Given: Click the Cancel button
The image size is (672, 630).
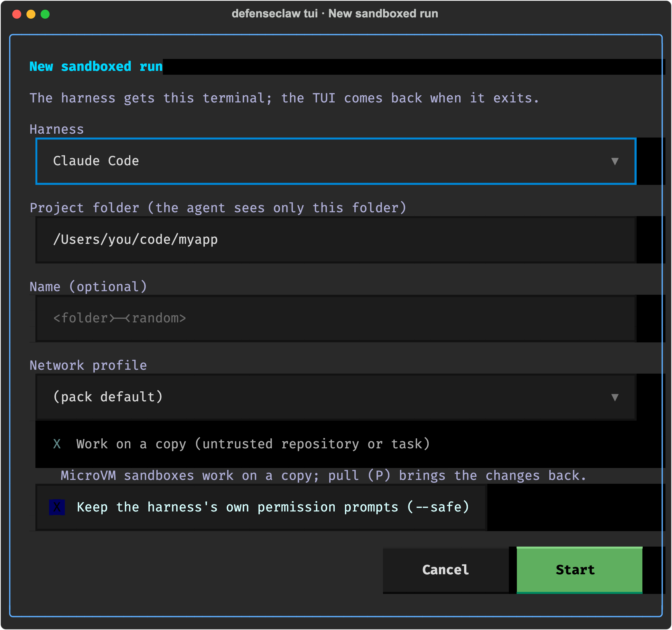Looking at the screenshot, I should pos(445,570).
